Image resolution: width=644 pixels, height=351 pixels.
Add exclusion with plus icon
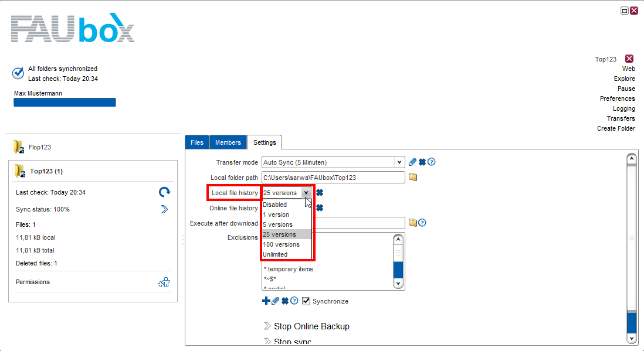[266, 301]
